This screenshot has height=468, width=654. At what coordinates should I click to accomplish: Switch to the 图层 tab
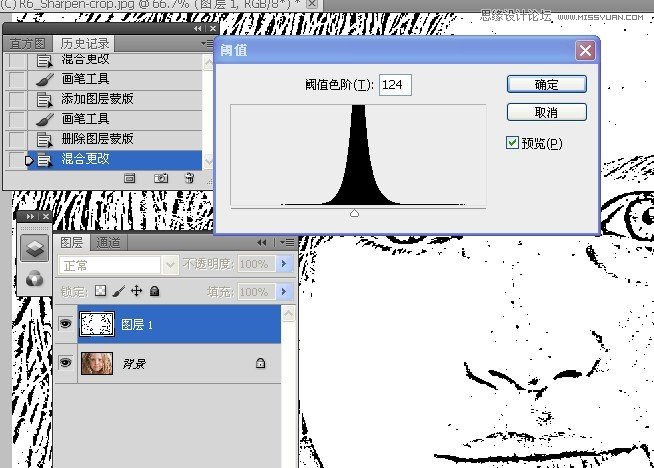click(x=71, y=242)
